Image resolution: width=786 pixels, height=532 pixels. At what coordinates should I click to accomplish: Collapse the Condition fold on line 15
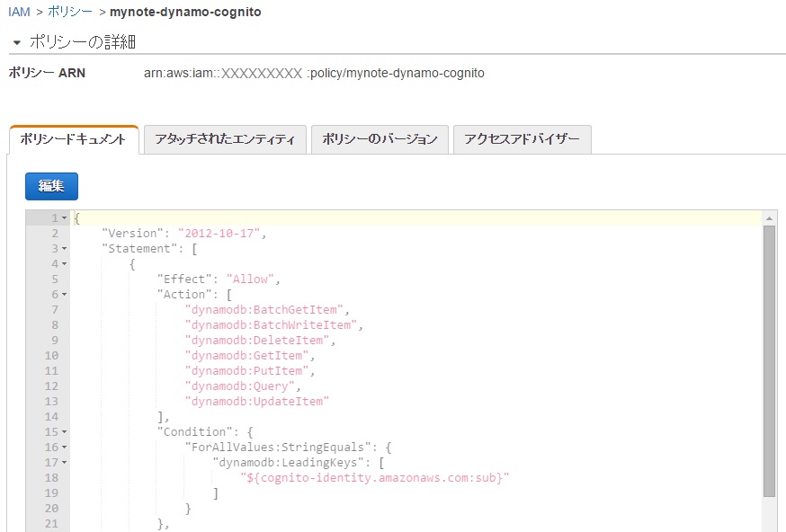(x=64, y=432)
